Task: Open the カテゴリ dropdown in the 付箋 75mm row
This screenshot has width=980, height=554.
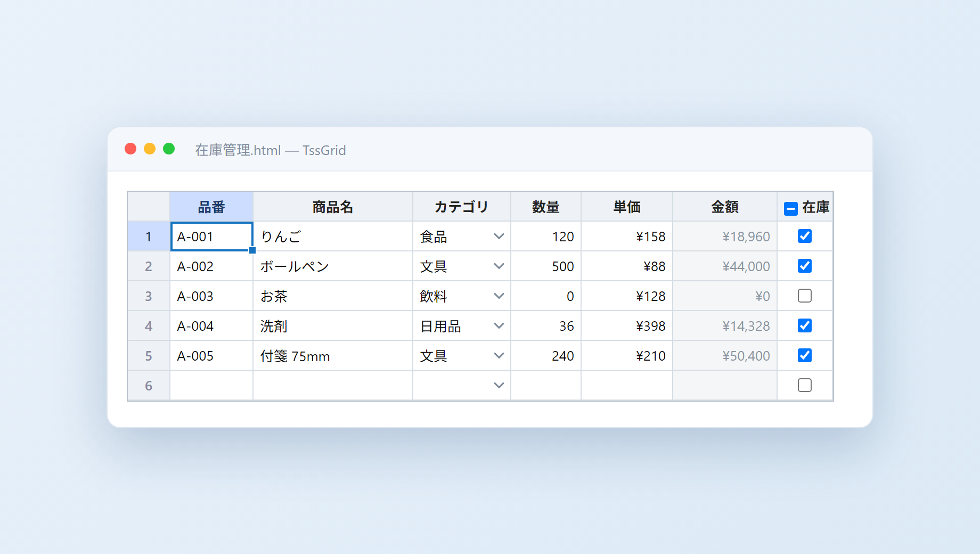Action: click(499, 356)
